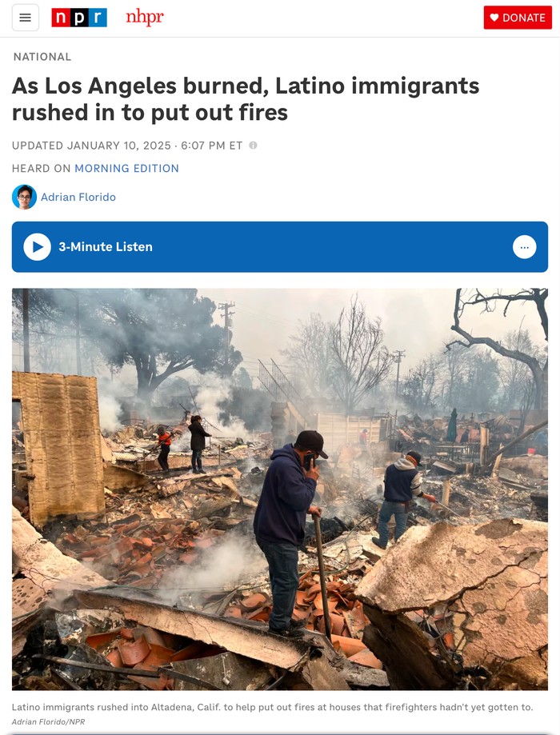Click the Adrian Florido/NPR photo credit
The image size is (560, 735).
coord(48,722)
